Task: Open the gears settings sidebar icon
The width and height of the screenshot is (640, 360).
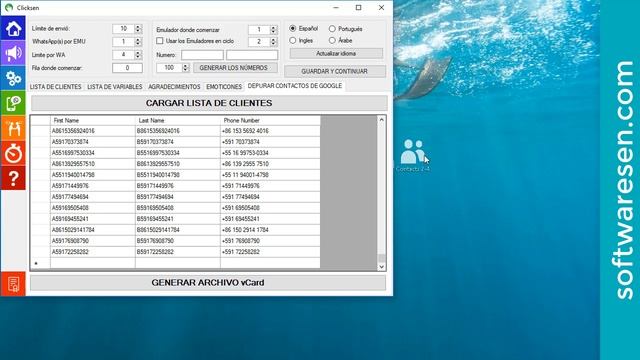Action: pyautogui.click(x=13, y=78)
